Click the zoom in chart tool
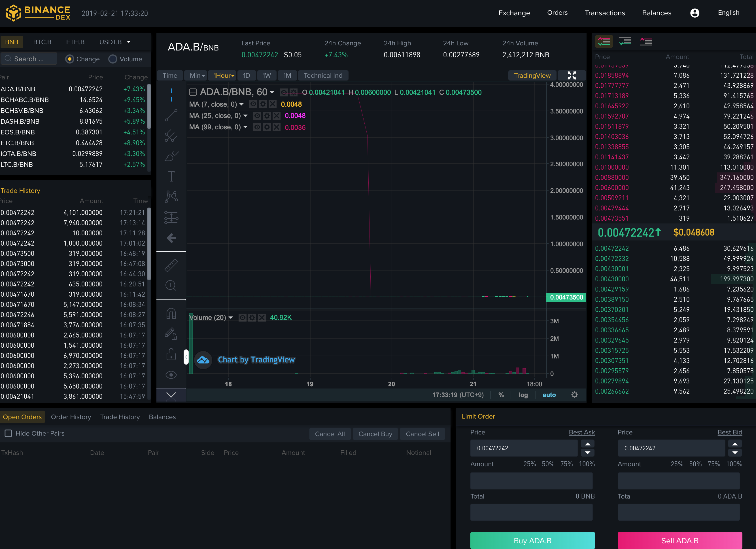The height and width of the screenshot is (549, 756). (171, 286)
